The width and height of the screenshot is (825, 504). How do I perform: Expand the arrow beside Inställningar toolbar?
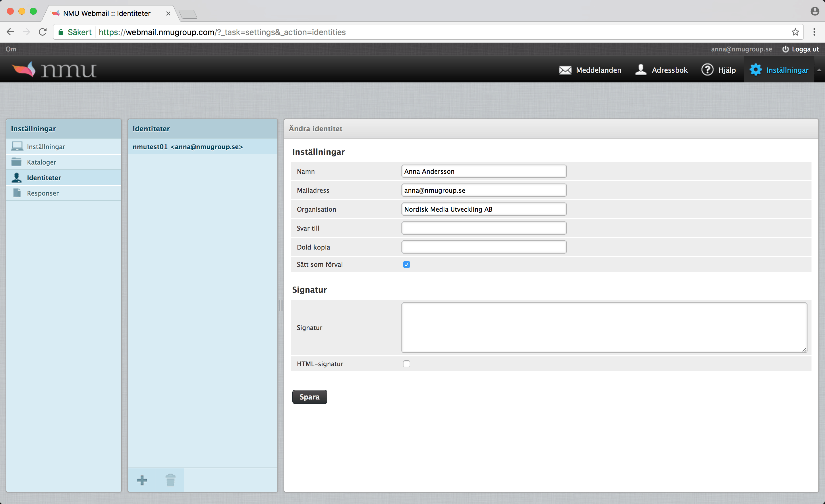[x=819, y=70]
